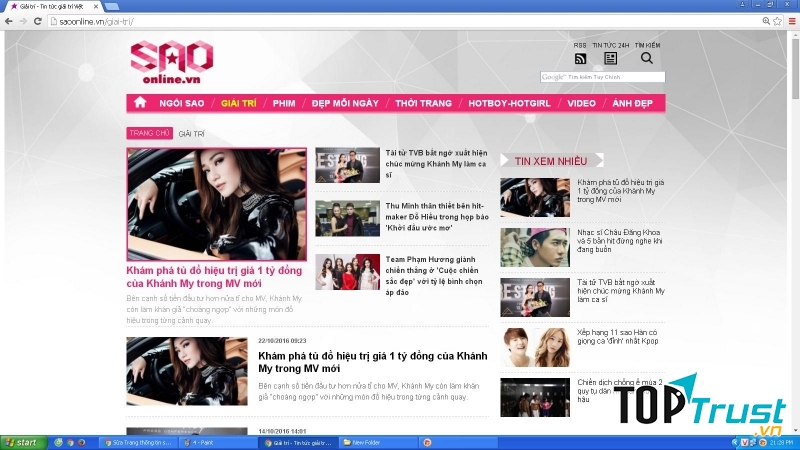Read Team Phạm Hương giành chiến thắng article
The image size is (800, 450).
tap(434, 276)
